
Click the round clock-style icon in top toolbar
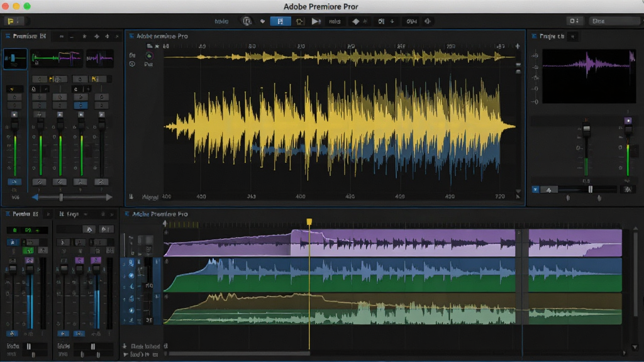(247, 21)
